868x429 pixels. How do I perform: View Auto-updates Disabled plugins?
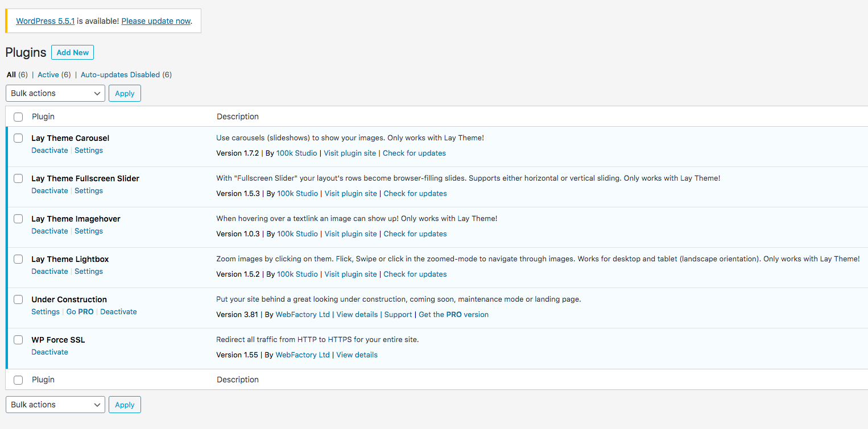(x=120, y=74)
